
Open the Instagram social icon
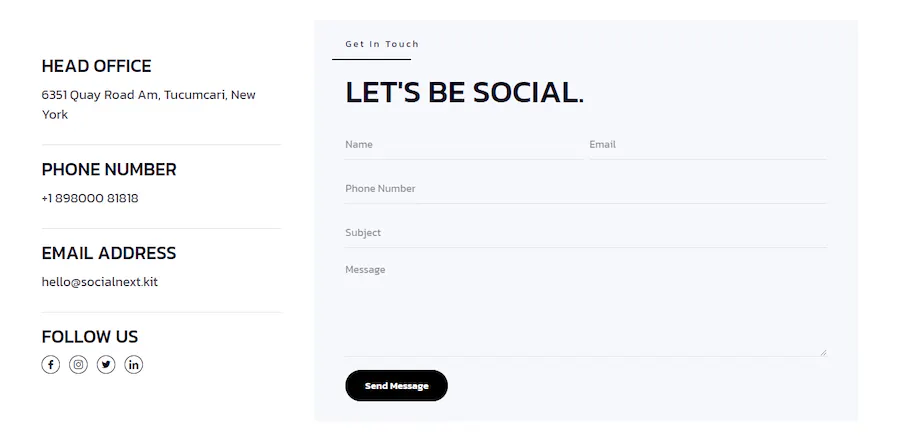point(79,365)
